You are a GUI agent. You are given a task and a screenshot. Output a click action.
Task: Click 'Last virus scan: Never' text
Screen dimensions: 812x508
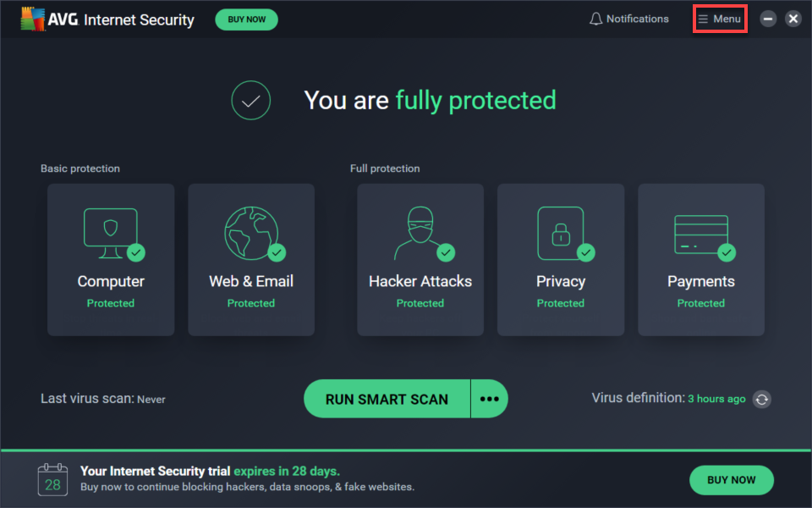(103, 399)
